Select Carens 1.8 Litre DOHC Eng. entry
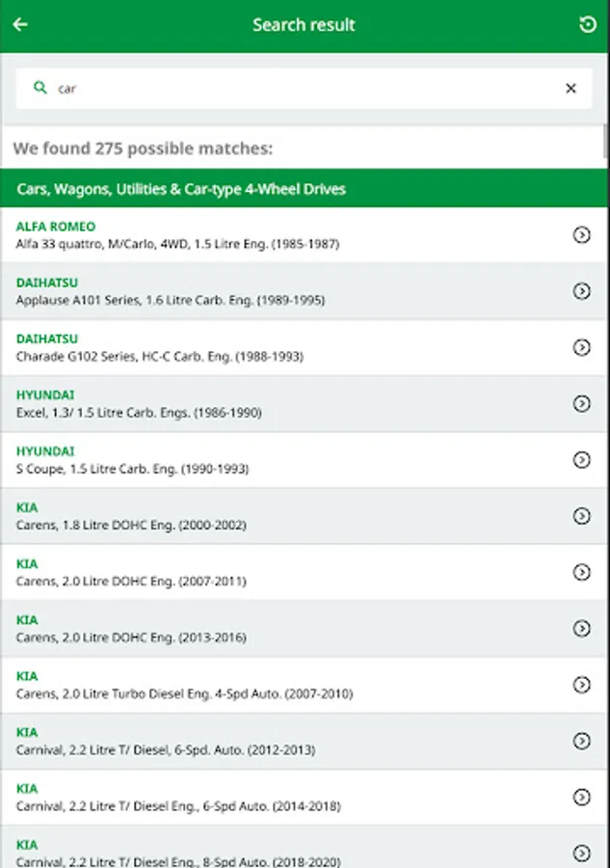Screen dimensions: 610x868 (131, 525)
